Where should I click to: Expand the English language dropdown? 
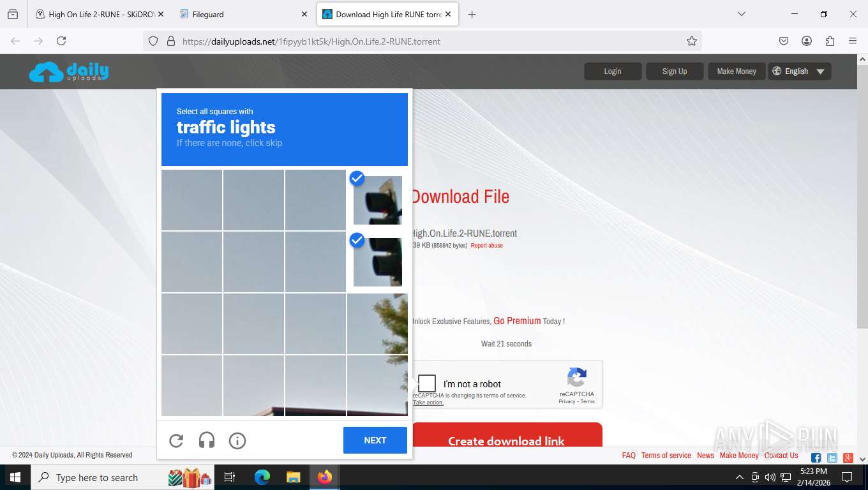(799, 71)
